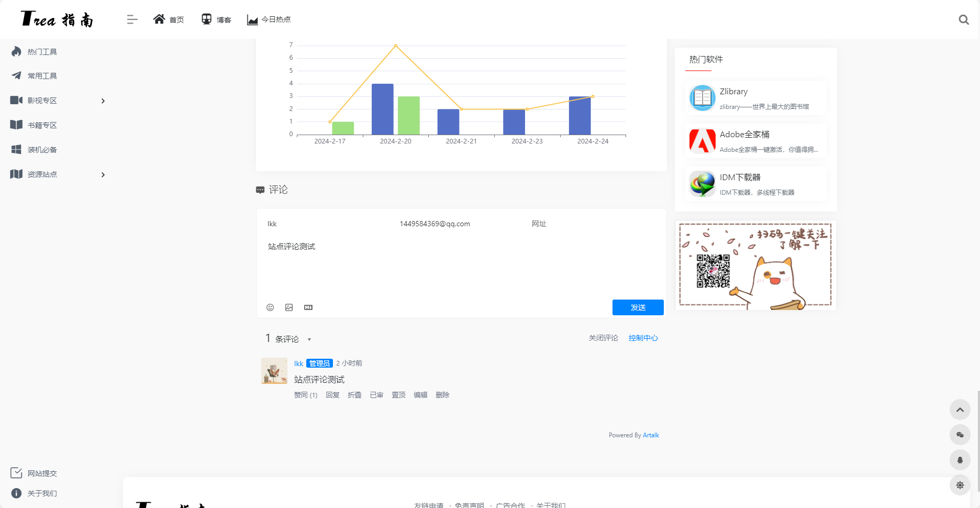Open the 今日热点 navigation item
This screenshot has width=980, height=508.
269,19
